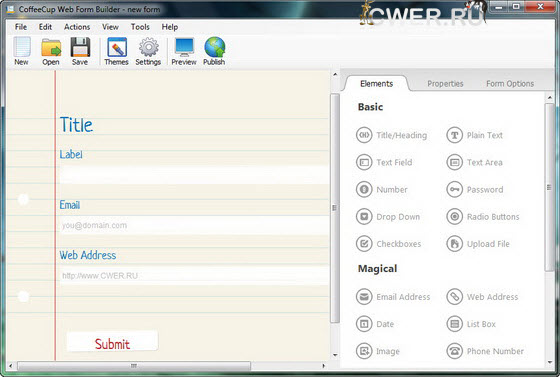Open the Tools menu
The width and height of the screenshot is (560, 377).
[140, 27]
